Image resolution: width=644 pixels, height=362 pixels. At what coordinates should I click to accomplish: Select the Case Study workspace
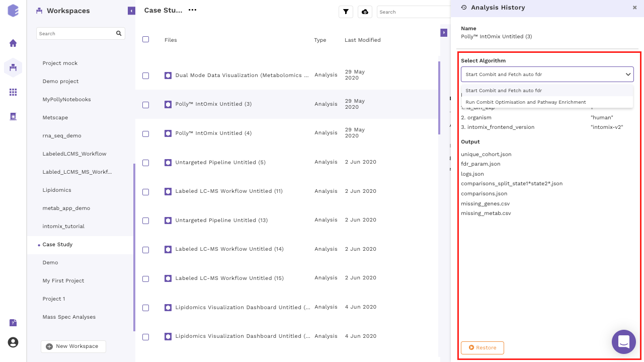click(57, 245)
